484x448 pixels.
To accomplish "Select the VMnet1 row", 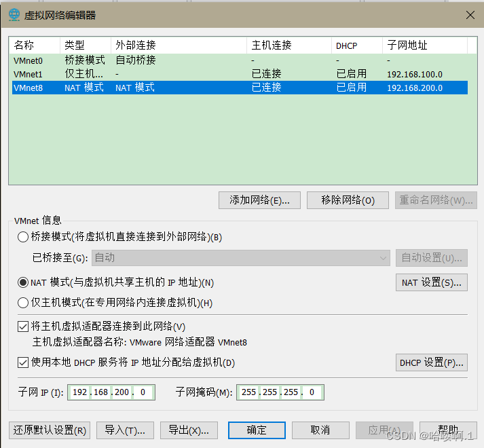I will point(240,74).
